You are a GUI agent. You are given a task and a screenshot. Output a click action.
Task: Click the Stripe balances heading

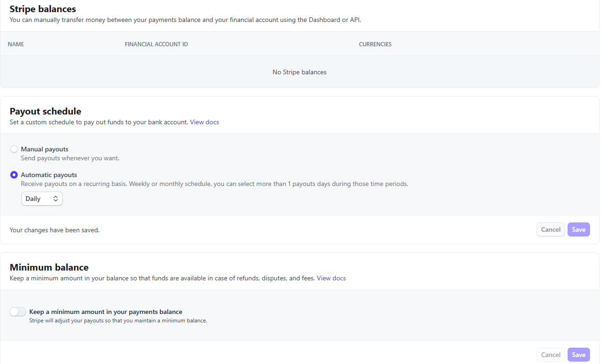[x=43, y=9]
